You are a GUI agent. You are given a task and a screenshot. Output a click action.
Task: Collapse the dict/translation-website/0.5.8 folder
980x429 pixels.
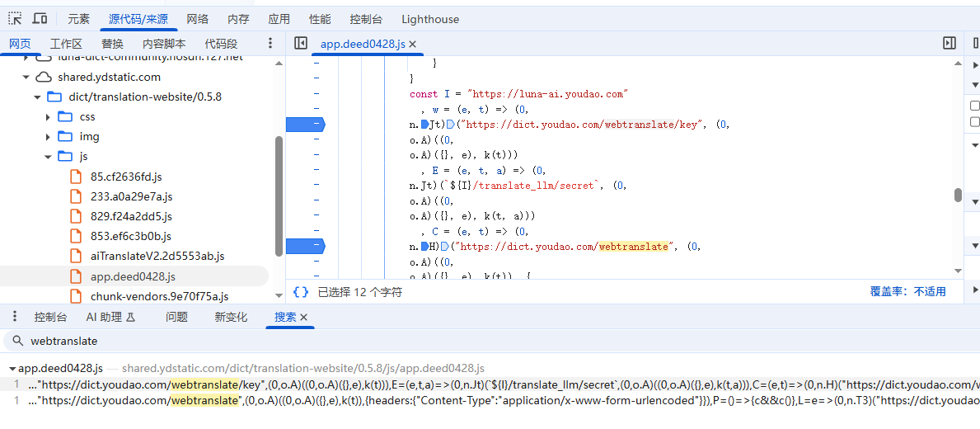point(37,97)
